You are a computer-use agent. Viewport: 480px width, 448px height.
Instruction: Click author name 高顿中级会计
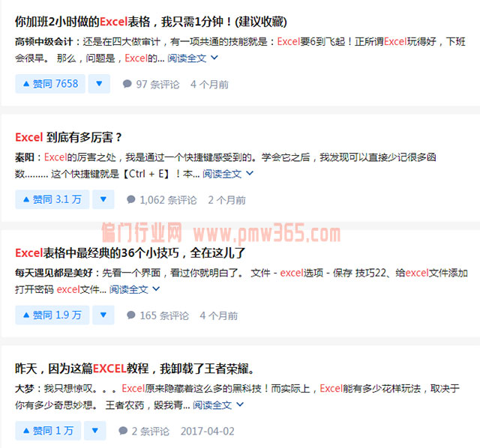(44, 42)
